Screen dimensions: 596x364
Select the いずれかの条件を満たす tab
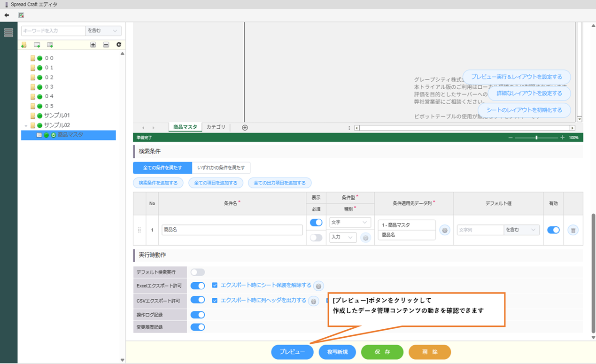point(221,168)
